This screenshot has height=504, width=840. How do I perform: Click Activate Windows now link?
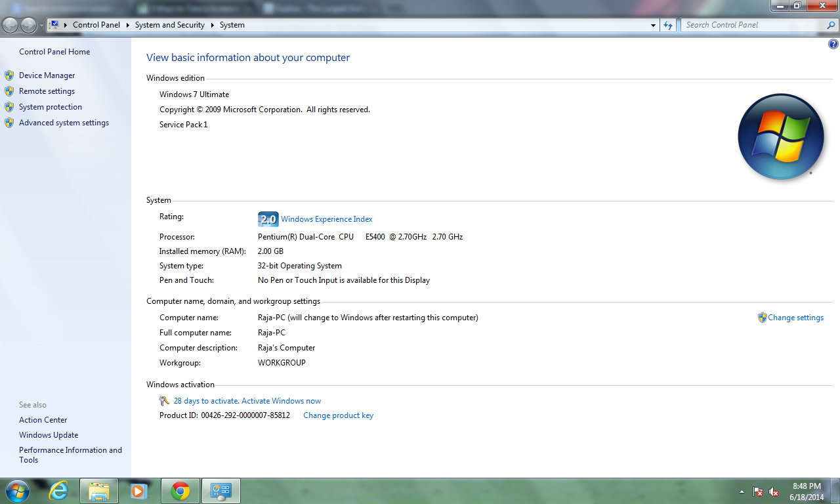click(282, 401)
